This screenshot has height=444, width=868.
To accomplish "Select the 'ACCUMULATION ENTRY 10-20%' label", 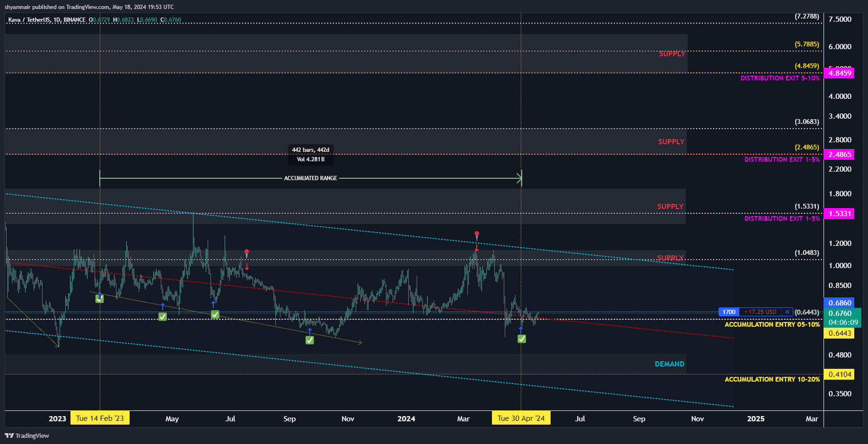I will (772, 380).
